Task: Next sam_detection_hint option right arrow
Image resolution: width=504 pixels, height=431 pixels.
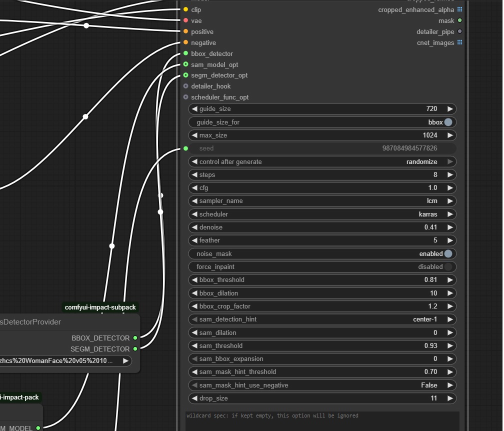Action: point(450,319)
